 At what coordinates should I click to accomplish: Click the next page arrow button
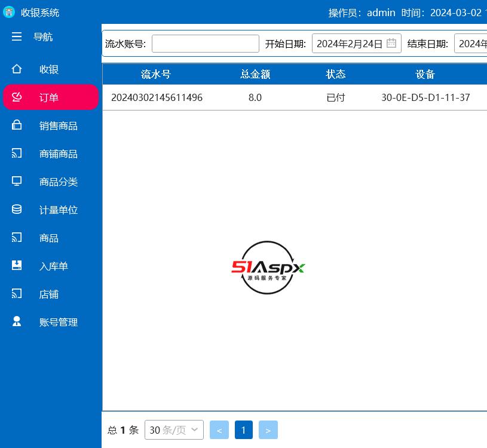268,429
